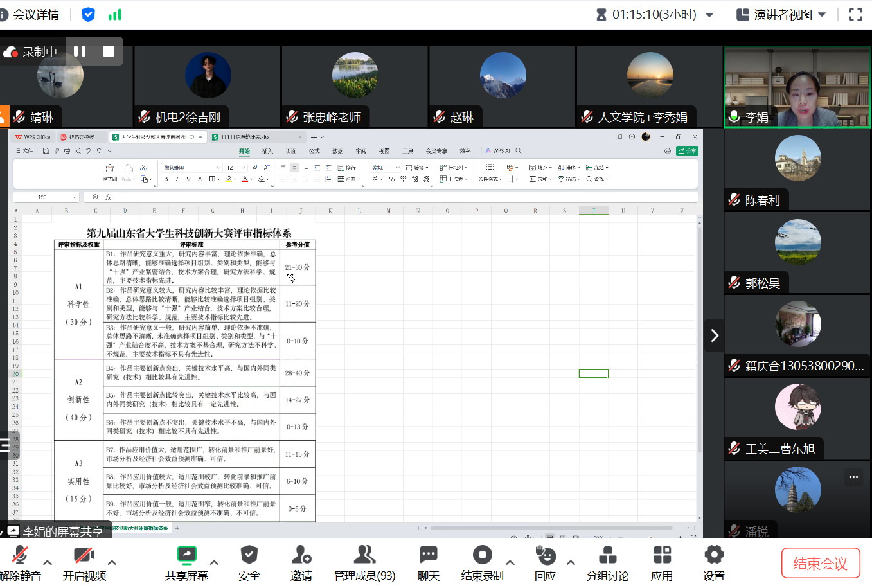Open breakout rooms (分组讨论)

click(x=607, y=555)
